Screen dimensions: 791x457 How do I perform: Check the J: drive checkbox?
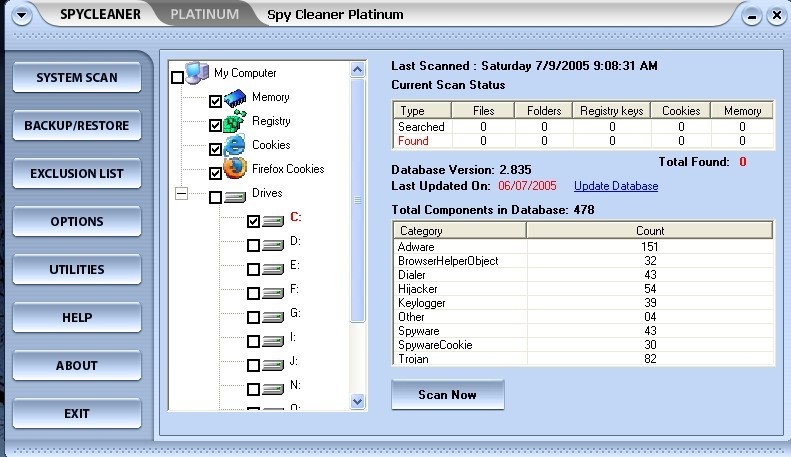coord(253,365)
